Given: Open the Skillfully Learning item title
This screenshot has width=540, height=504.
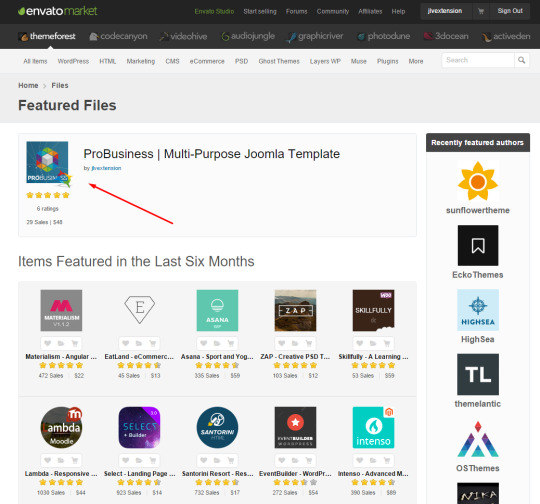Looking at the screenshot, I should click(373, 357).
